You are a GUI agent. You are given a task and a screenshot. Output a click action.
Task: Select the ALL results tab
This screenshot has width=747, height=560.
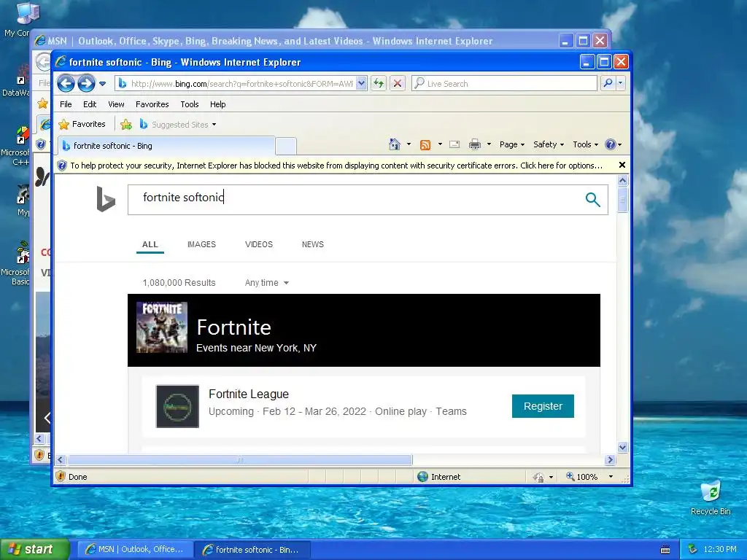coord(150,244)
